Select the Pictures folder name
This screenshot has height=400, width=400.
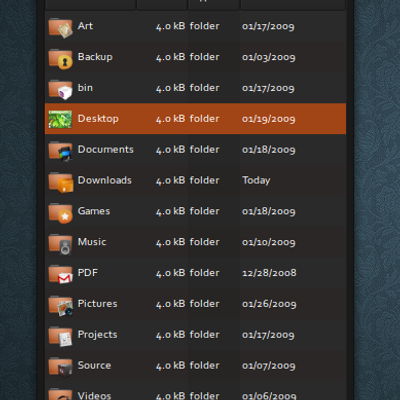(97, 304)
